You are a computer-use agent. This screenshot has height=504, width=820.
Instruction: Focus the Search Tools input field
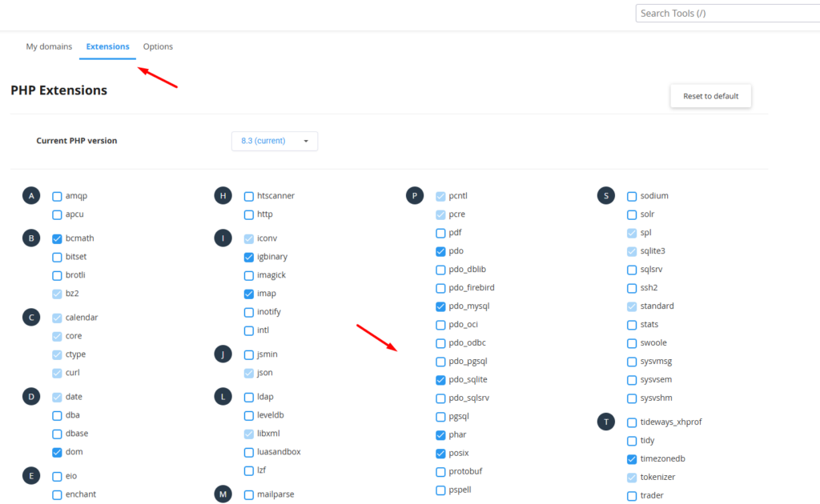click(x=725, y=14)
